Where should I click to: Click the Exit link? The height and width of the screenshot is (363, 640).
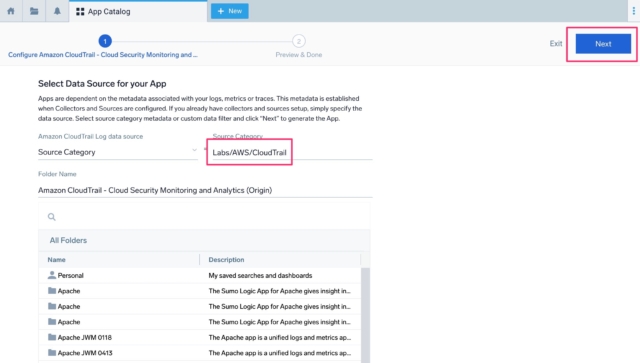[556, 43]
